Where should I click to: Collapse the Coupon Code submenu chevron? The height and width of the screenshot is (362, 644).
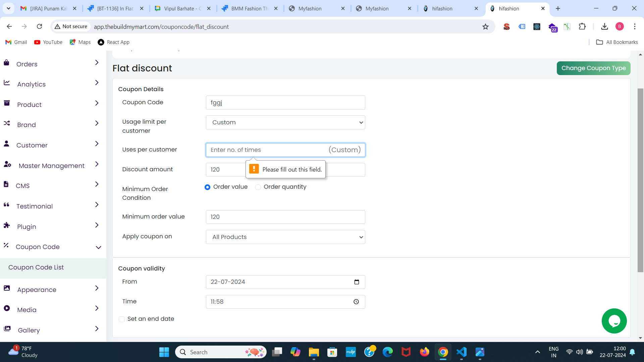tap(98, 247)
